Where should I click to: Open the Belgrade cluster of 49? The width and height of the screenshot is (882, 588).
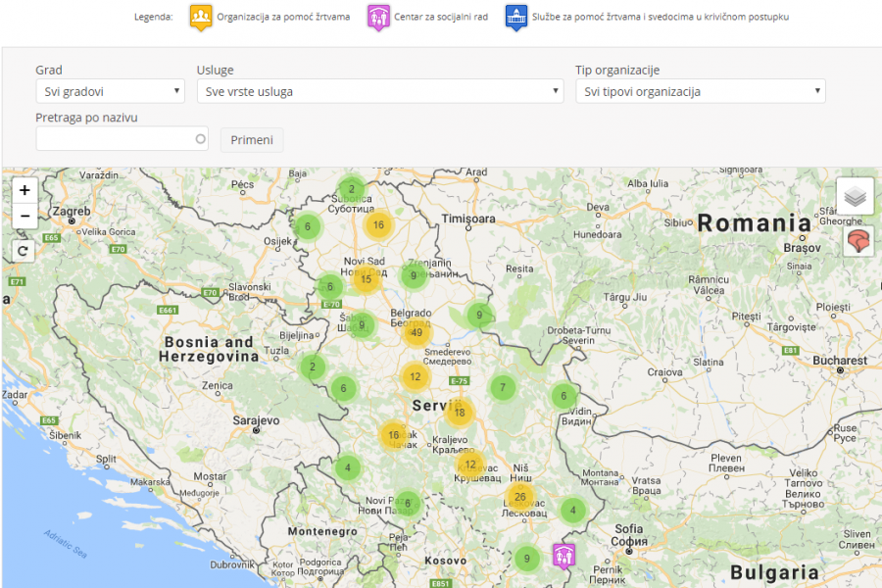pyautogui.click(x=416, y=333)
